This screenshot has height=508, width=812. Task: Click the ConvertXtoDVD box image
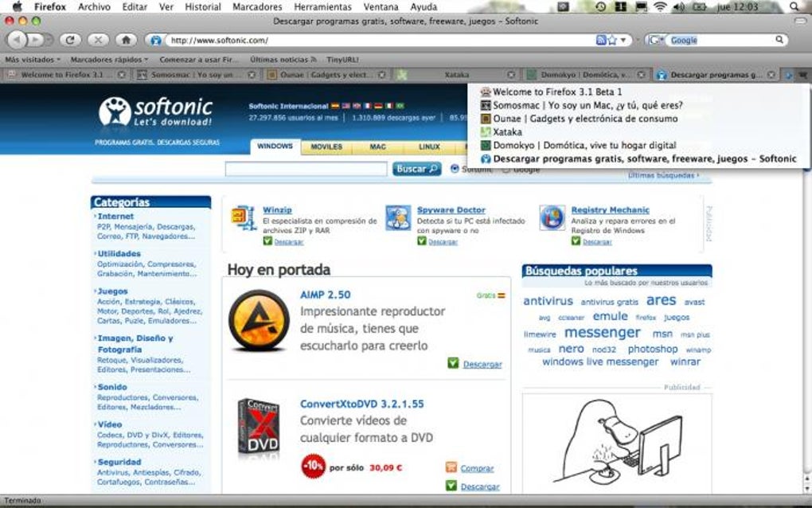(259, 428)
